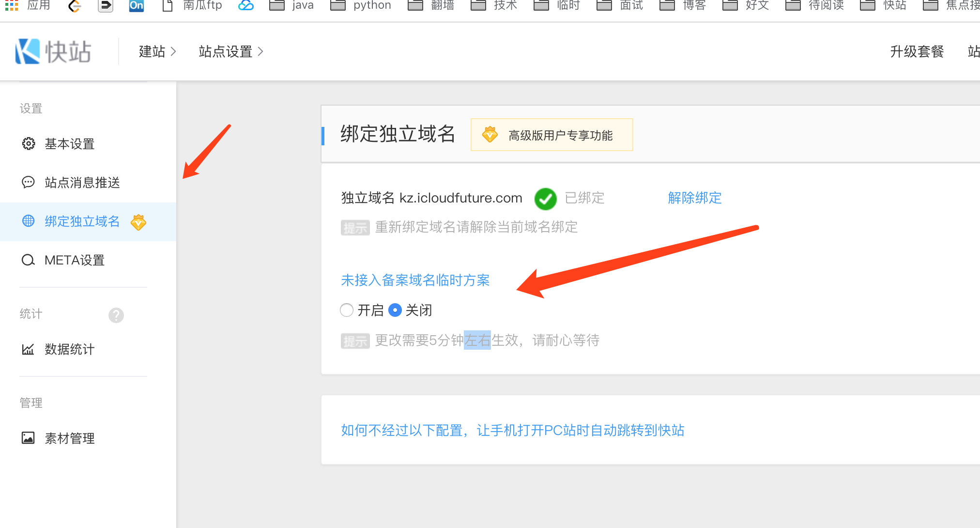Image resolution: width=980 pixels, height=528 pixels.
Task: Click the magnifier icon beside META设置
Action: 29,260
